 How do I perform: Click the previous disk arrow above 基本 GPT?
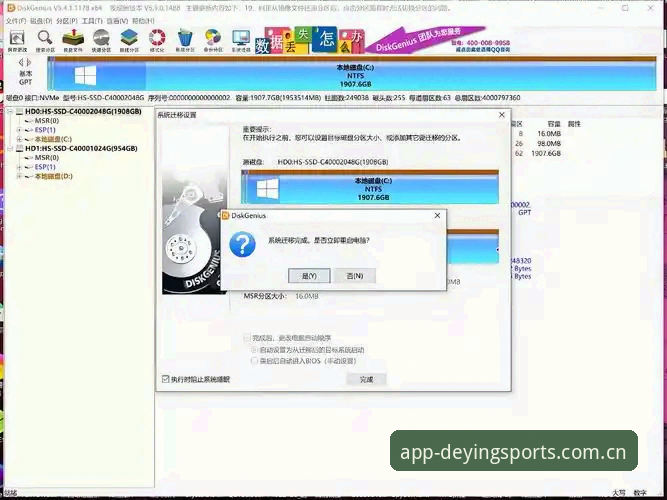tap(21, 63)
